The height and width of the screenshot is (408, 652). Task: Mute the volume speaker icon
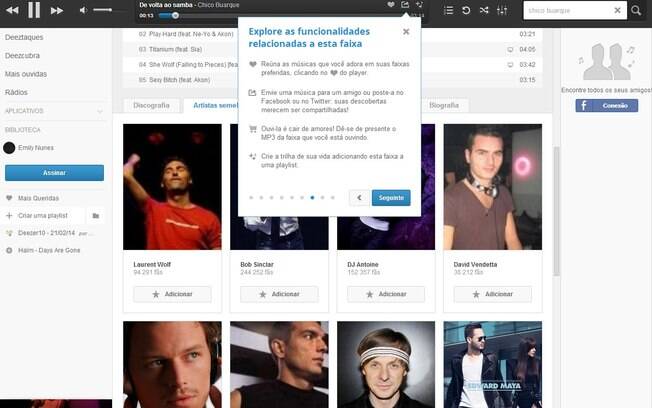(83, 10)
